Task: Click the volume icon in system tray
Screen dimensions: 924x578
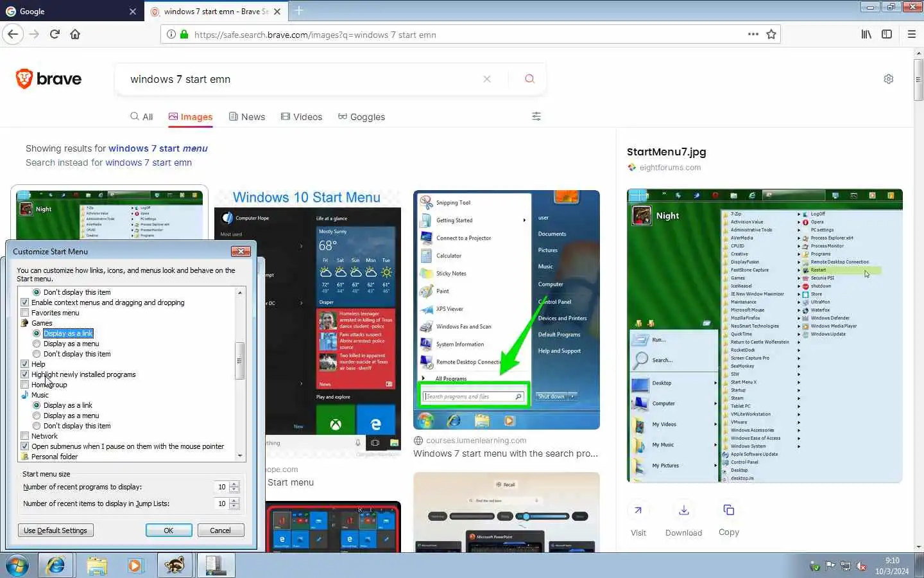Action: click(x=861, y=566)
